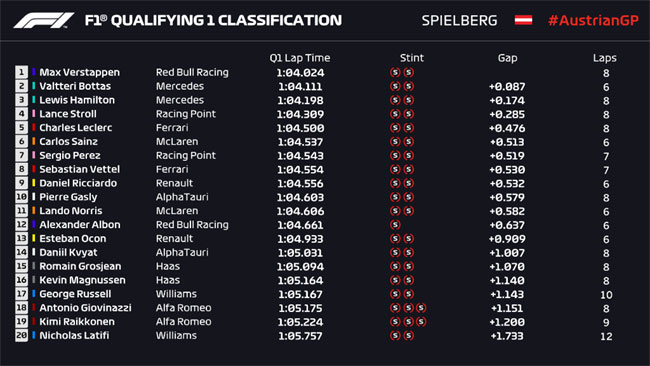This screenshot has width=650, height=366.
Task: Click the Austrian flag icon
Action: point(523,20)
